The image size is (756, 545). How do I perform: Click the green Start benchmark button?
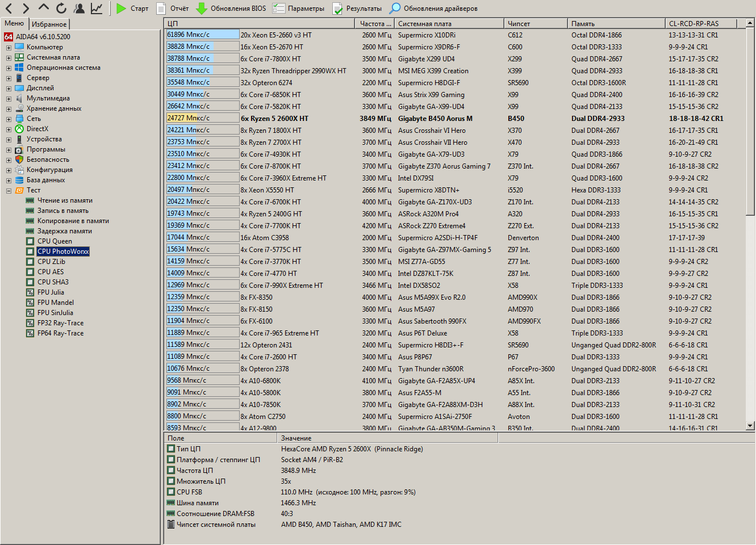(x=132, y=9)
